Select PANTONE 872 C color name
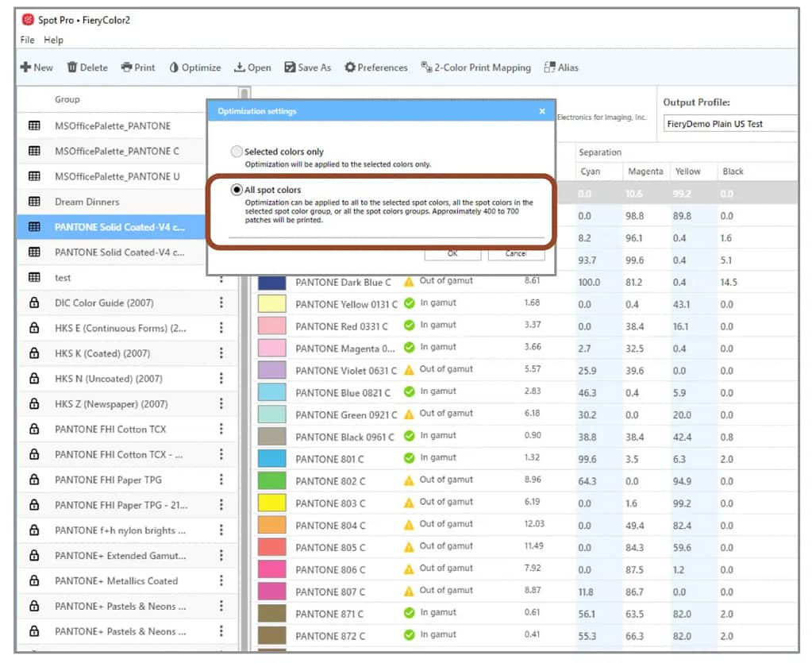The width and height of the screenshot is (812, 663). point(330,636)
